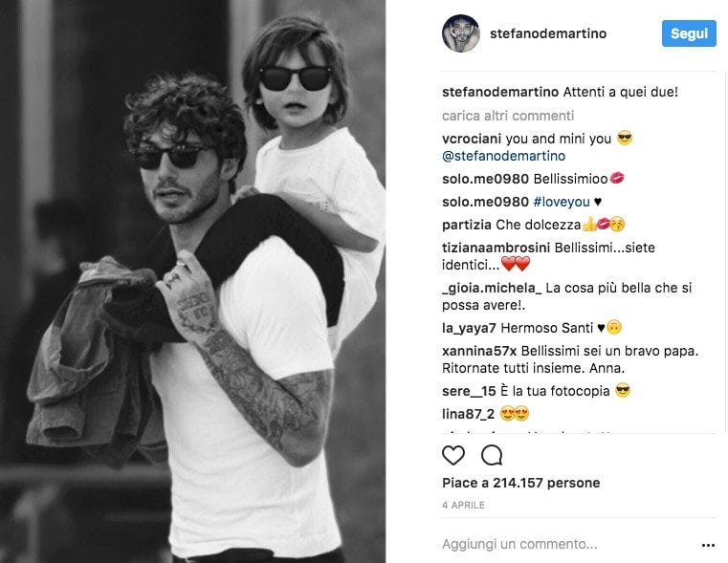Like the post with the heart icon
The image size is (728, 563).
(453, 455)
